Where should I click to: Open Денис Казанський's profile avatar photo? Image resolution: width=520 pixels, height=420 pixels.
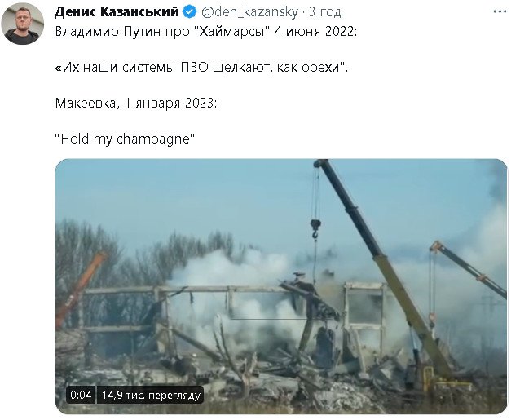(23, 23)
